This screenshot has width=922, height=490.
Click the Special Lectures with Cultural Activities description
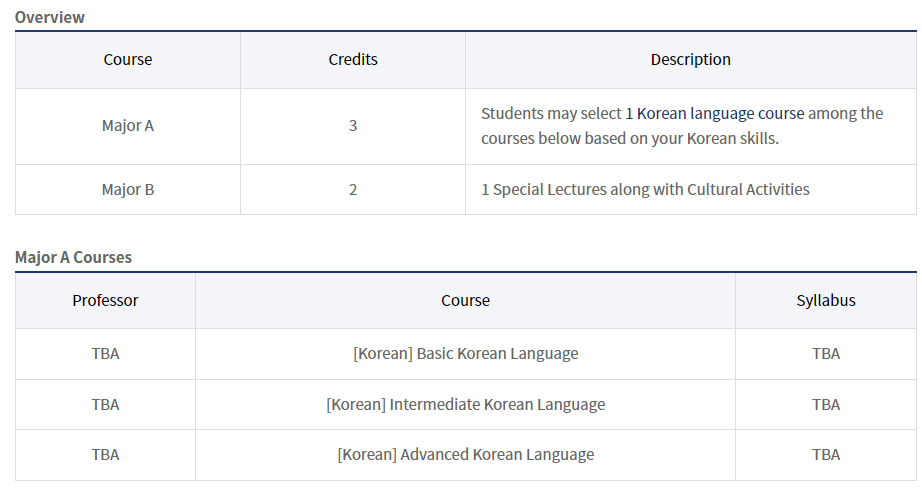pyautogui.click(x=645, y=189)
